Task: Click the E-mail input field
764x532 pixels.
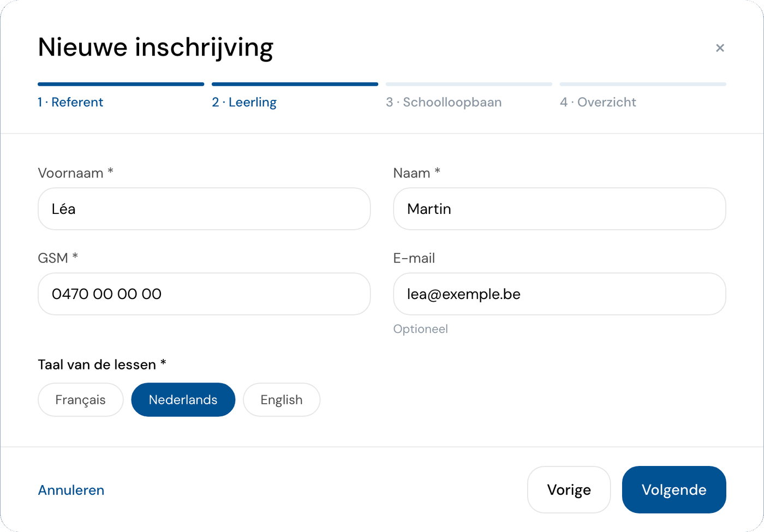Action: point(559,294)
